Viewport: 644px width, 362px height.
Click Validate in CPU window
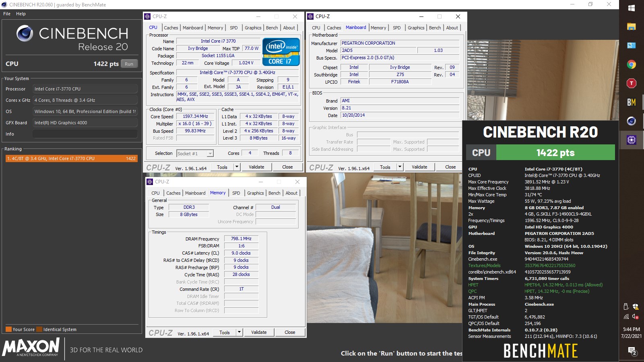click(x=256, y=167)
